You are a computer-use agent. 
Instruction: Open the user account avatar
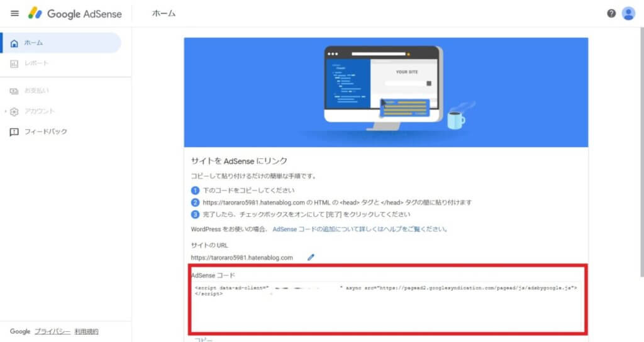[x=628, y=14]
